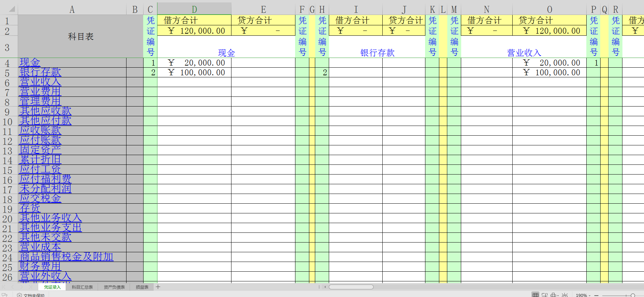Click the 营业收入 section title cell

524,47
